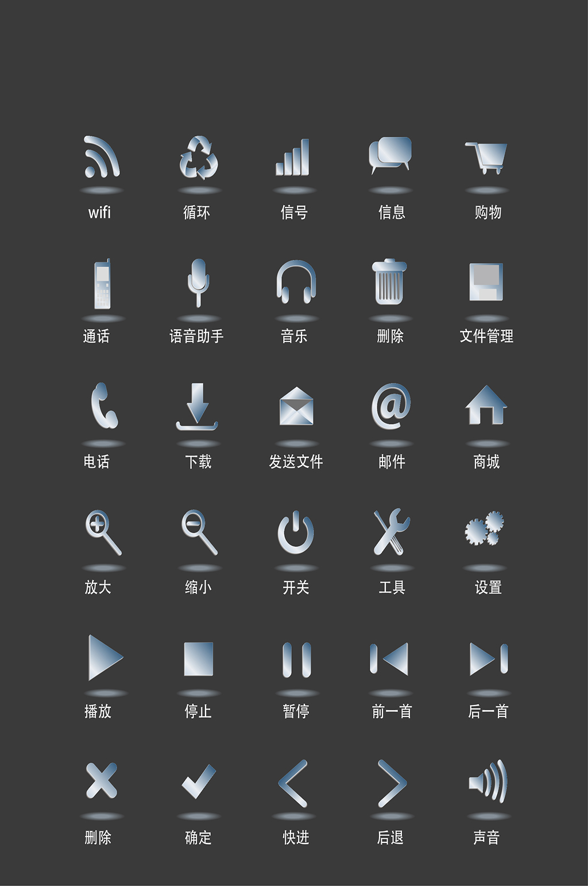
Task: Click the magnifier minus zoom-out icon
Action: pos(200,532)
